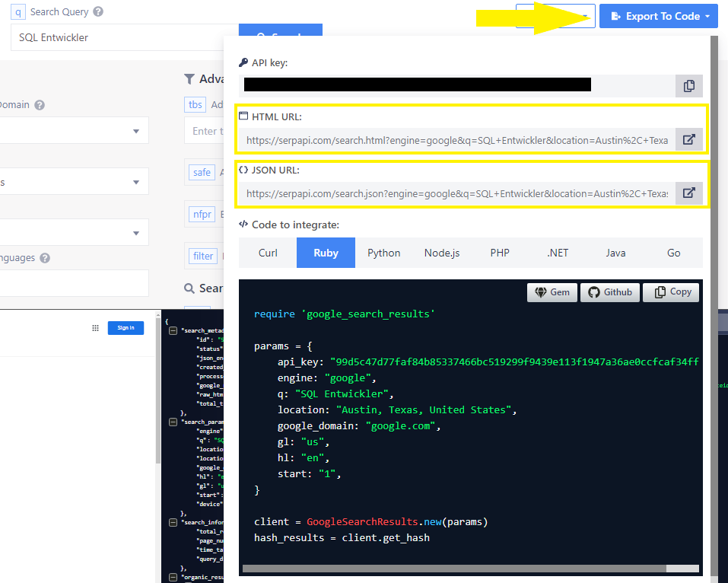
Task: Click the 'google_search_results' require string
Action: [x=368, y=314]
